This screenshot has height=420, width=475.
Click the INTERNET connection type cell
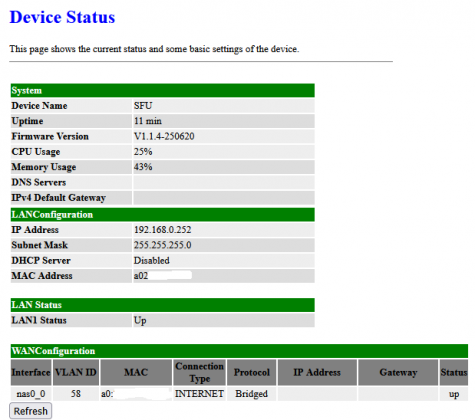tap(199, 394)
